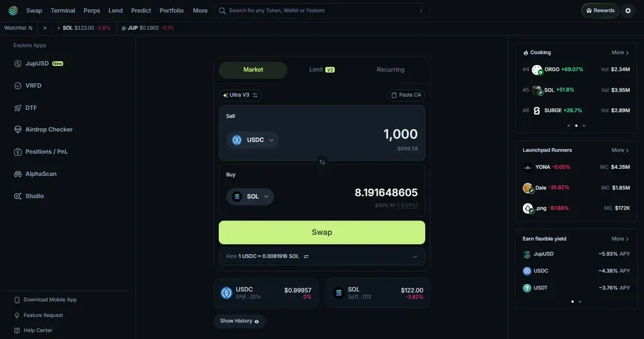Swap sell and buy tokens with the arrows icon
Viewport: 644px width, 339px height.
322,162
